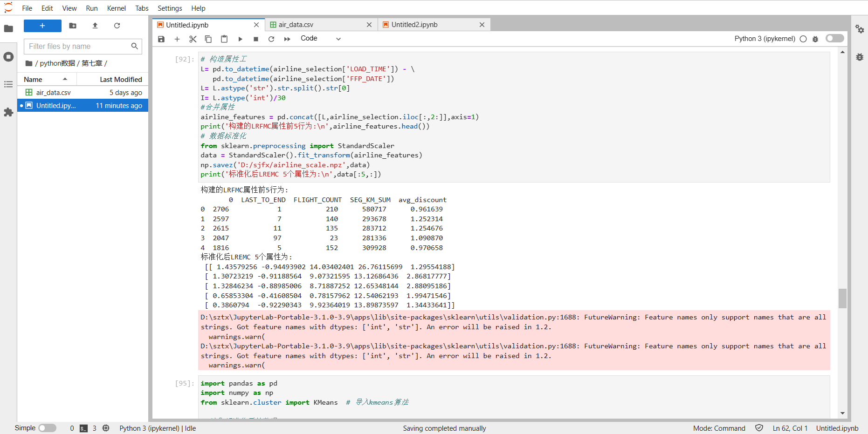Open the View menu
868x434 pixels.
(x=69, y=8)
